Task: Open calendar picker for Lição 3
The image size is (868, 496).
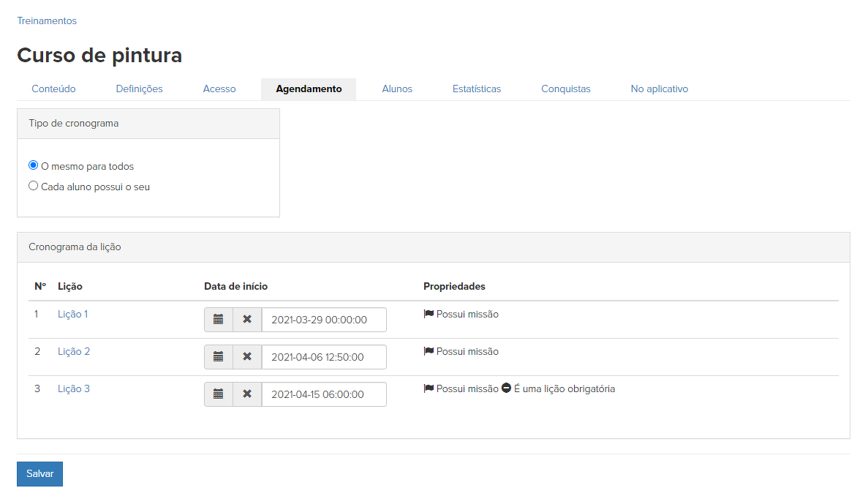Action: click(x=218, y=394)
